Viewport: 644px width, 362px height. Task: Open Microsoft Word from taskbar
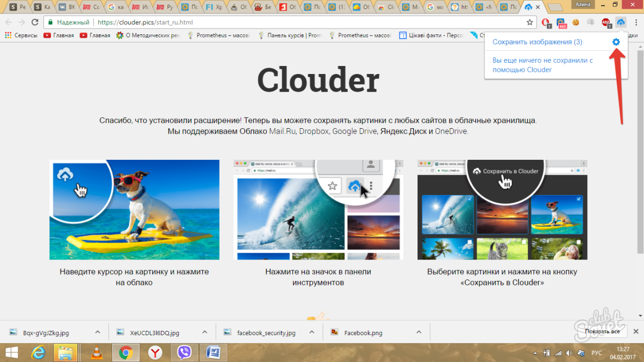click(x=214, y=352)
